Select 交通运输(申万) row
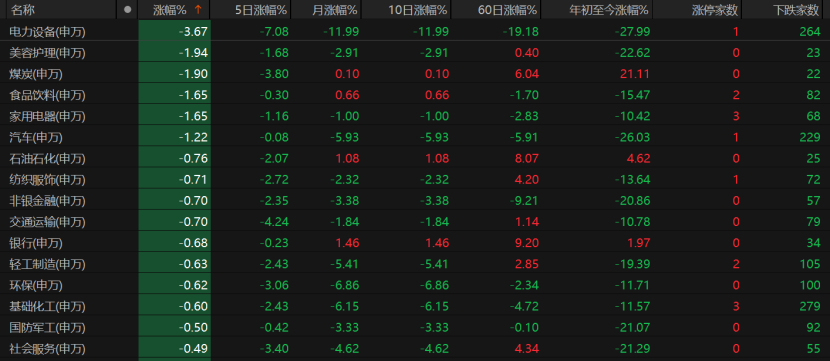The image size is (830, 361). (415, 222)
